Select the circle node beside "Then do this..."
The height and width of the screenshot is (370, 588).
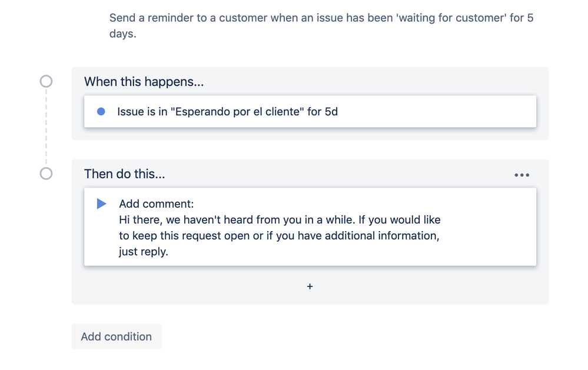tap(46, 174)
